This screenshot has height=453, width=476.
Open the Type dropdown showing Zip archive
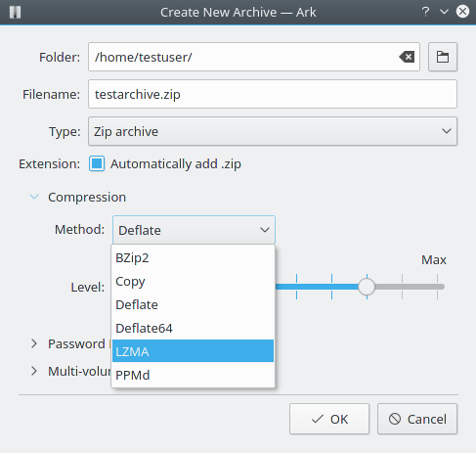tap(273, 131)
